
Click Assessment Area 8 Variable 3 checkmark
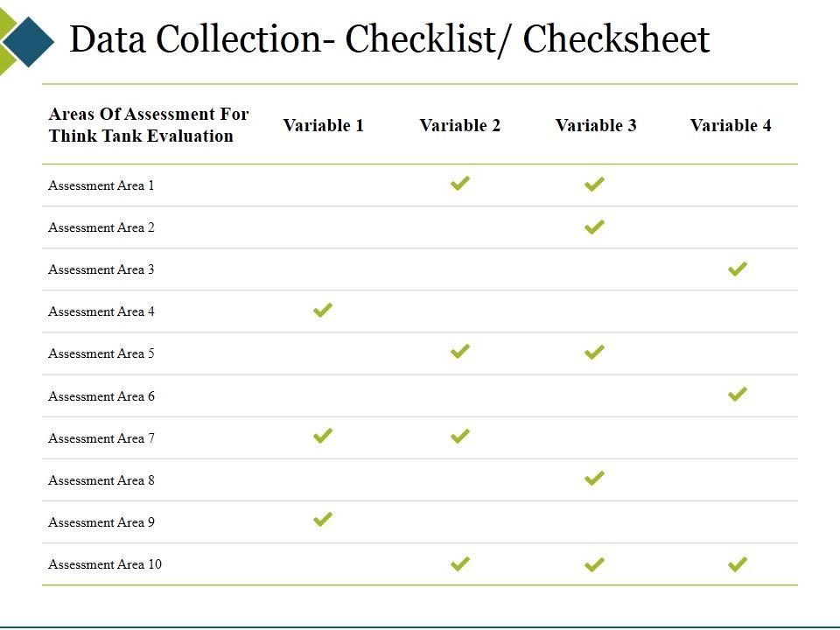[594, 479]
